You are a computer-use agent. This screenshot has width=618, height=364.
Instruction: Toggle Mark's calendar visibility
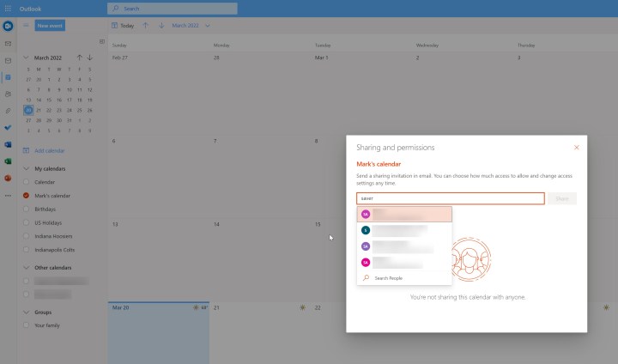(x=26, y=196)
